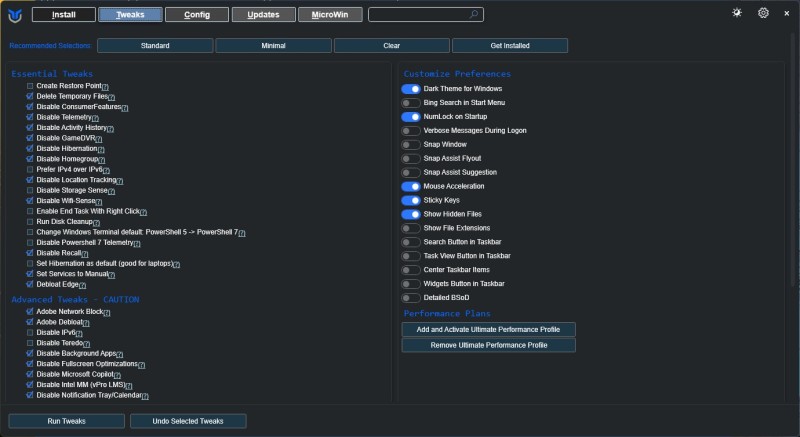Uncheck Delete Temporary Files
This screenshot has width=800, height=437.
tap(30, 96)
